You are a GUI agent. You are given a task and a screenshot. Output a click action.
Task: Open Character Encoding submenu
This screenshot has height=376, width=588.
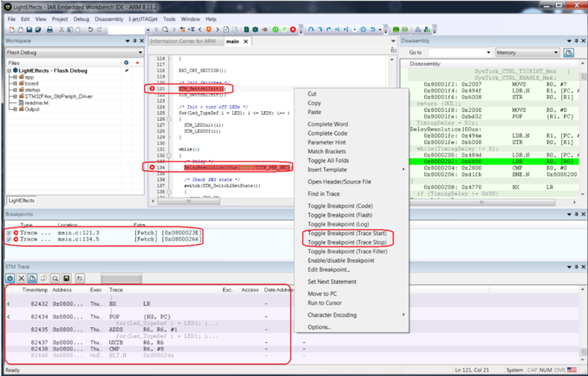pyautogui.click(x=352, y=315)
